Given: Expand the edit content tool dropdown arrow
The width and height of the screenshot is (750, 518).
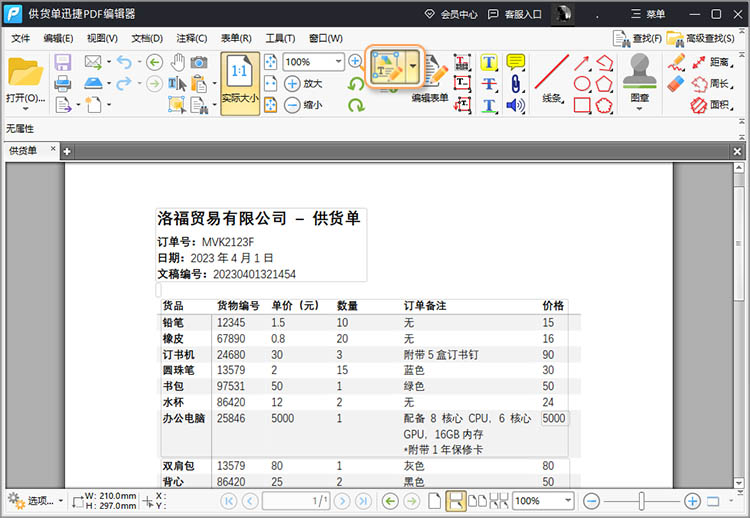Looking at the screenshot, I should [x=412, y=68].
